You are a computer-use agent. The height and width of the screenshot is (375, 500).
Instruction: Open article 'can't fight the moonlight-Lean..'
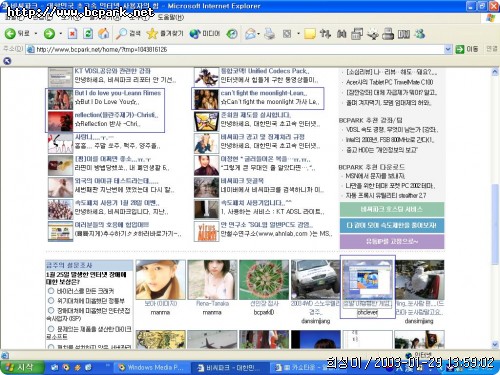(264, 93)
